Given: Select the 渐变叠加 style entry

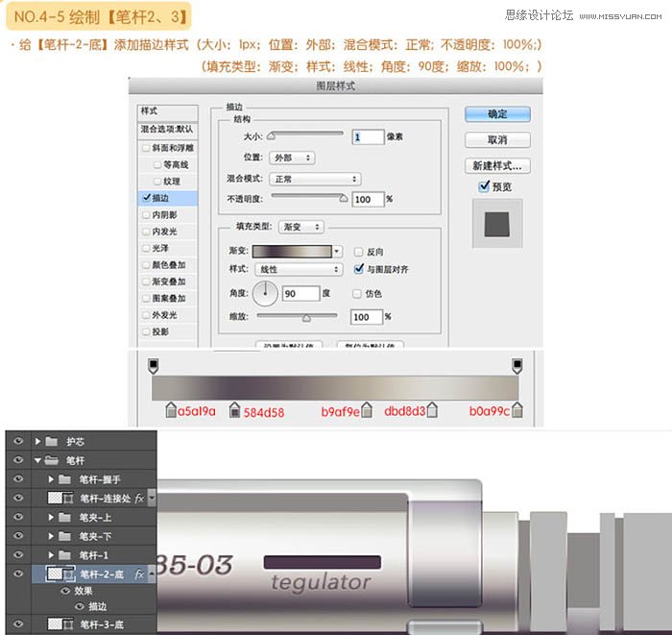Looking at the screenshot, I should (168, 281).
